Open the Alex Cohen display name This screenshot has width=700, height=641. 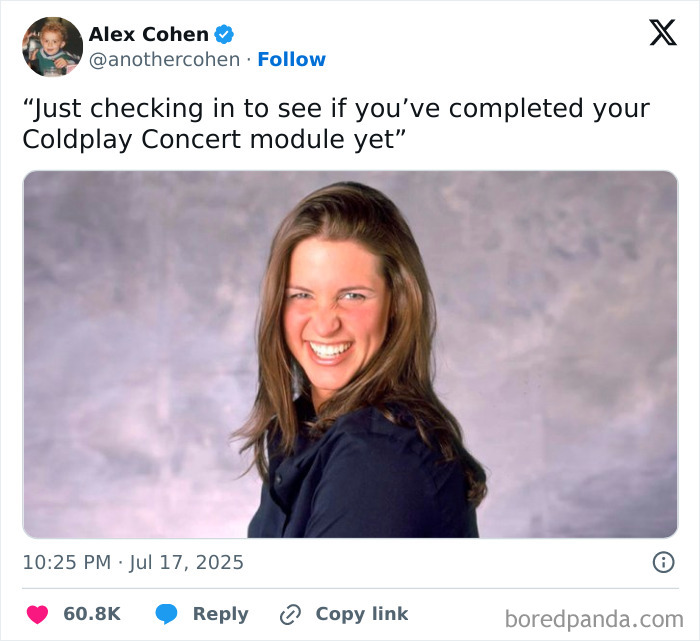click(x=149, y=34)
